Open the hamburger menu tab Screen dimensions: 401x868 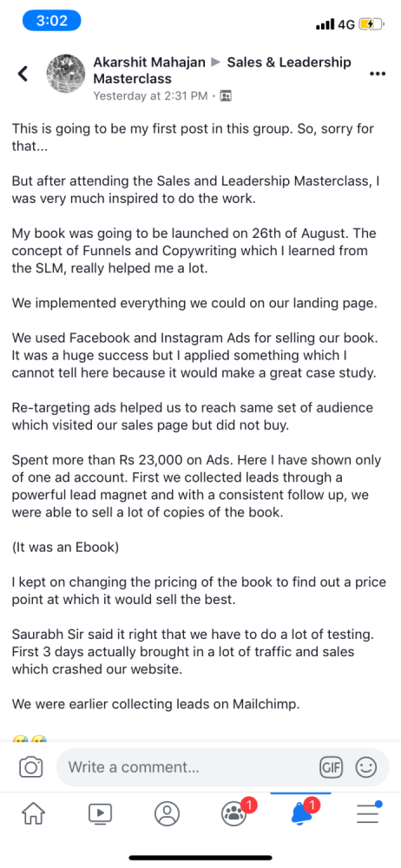pyautogui.click(x=369, y=812)
